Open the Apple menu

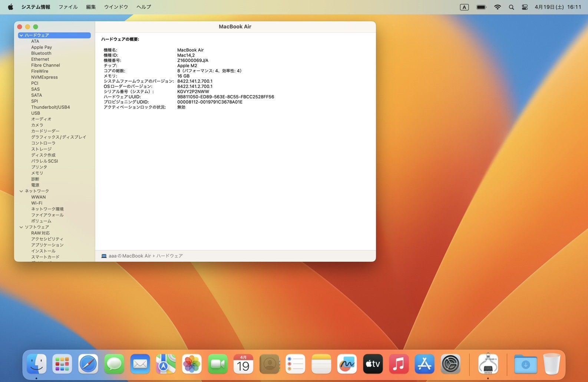10,7
